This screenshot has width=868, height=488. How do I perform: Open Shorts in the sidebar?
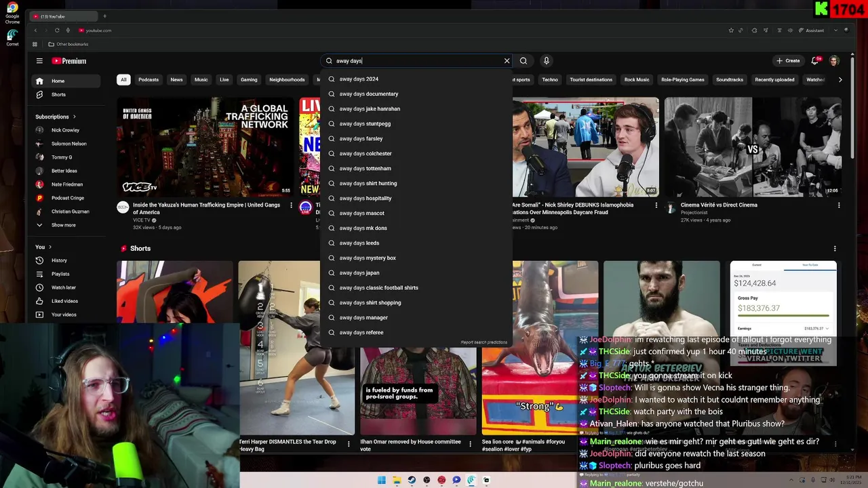click(x=66, y=94)
